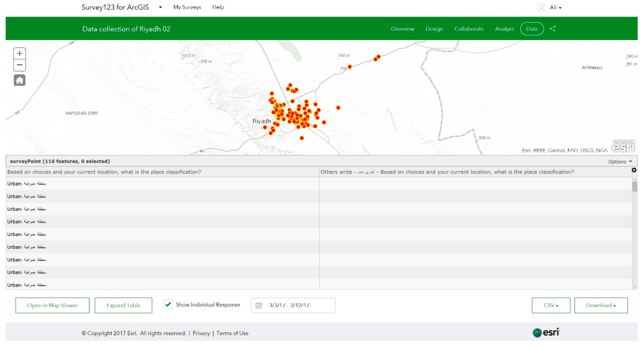This screenshot has height=348, width=644.
Task: Zoom out of the map
Action: click(20, 65)
